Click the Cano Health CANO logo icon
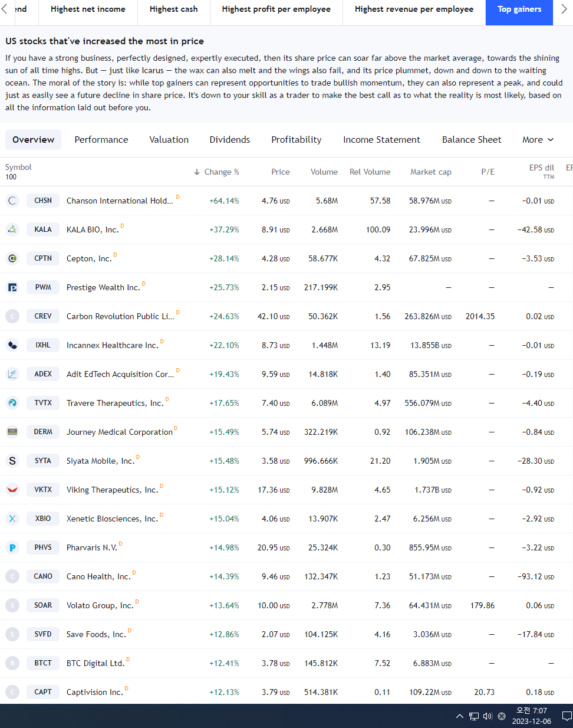Viewport: 573px width, 728px height. [x=12, y=576]
